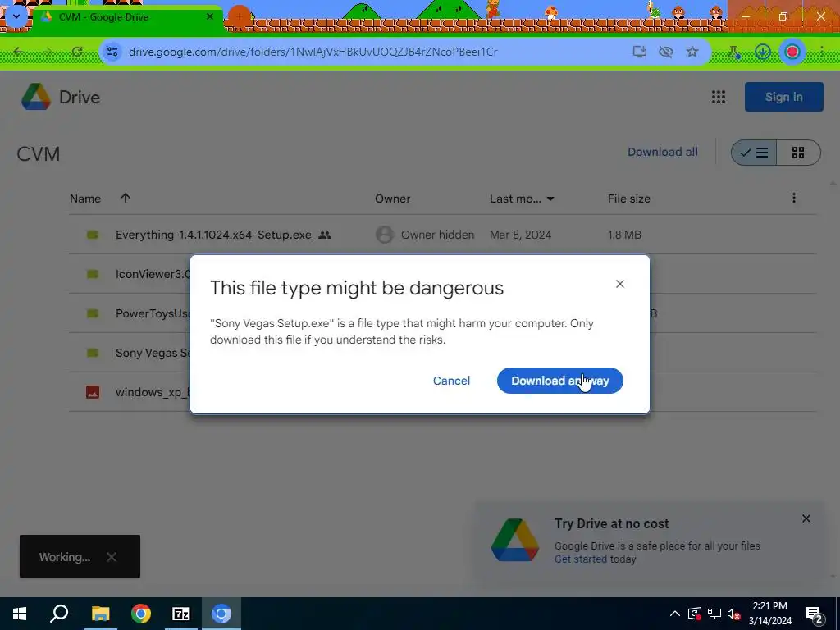Open the clock and date flyout
The image size is (840, 630).
(x=769, y=614)
